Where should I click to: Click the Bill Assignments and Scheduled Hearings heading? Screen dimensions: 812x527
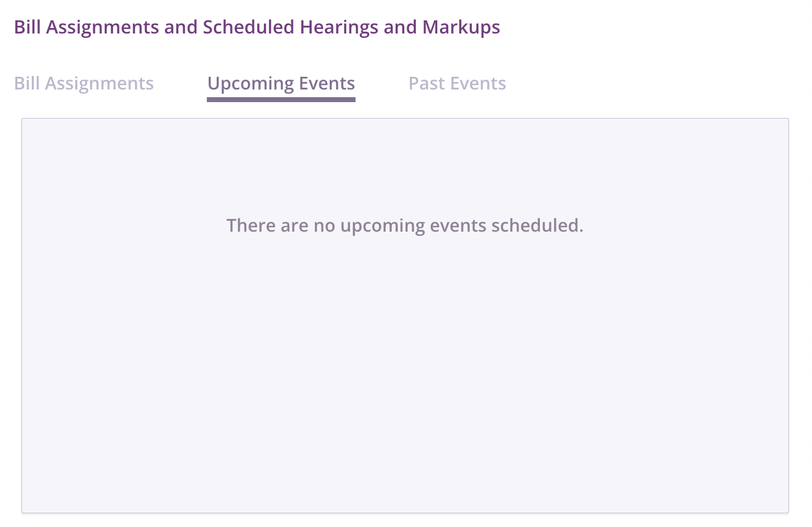point(257,27)
